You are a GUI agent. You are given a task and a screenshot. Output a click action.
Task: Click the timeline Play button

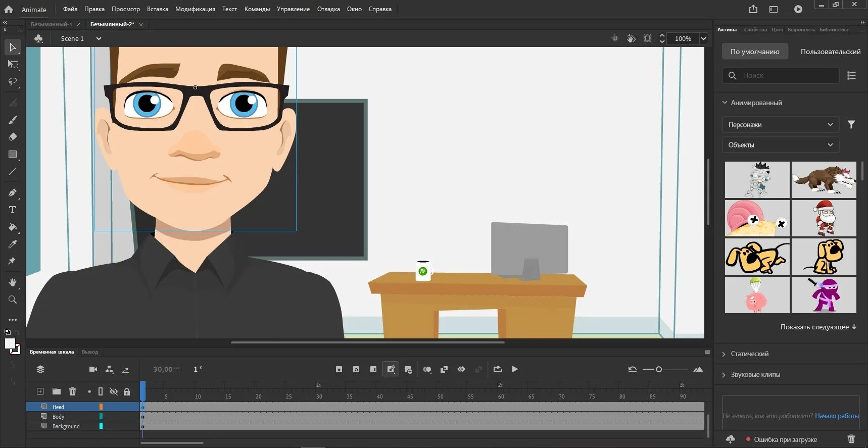coord(515,369)
